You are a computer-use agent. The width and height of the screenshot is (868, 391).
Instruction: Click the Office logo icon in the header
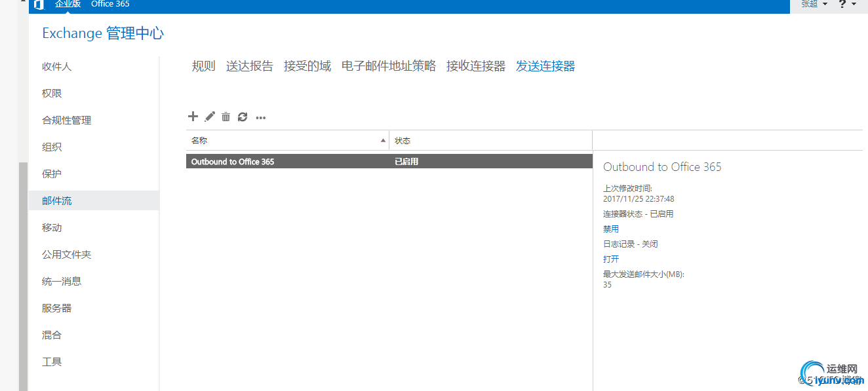click(x=39, y=5)
